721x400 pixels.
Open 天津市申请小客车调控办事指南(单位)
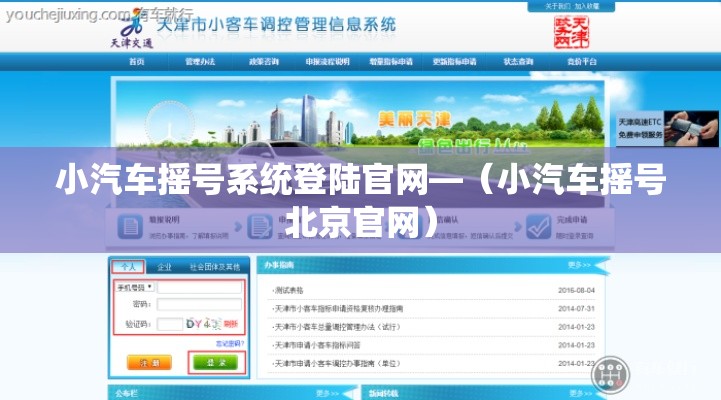tap(337, 364)
